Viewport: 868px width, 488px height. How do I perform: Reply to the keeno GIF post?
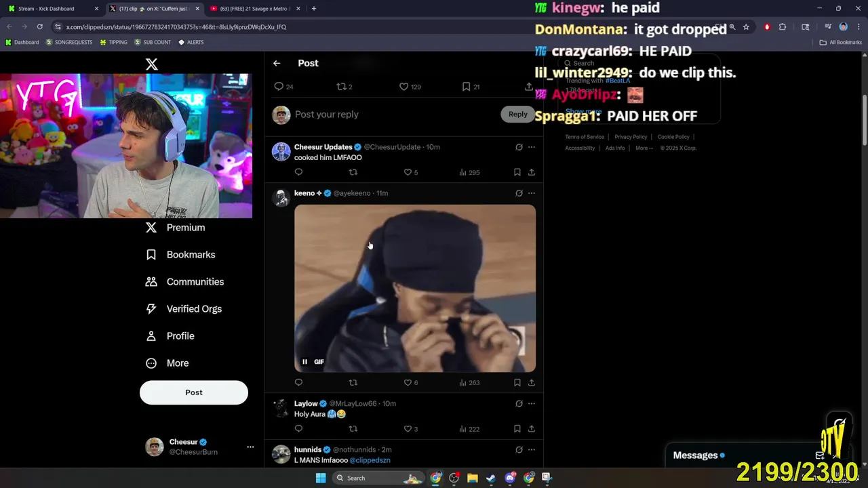[298, 382]
